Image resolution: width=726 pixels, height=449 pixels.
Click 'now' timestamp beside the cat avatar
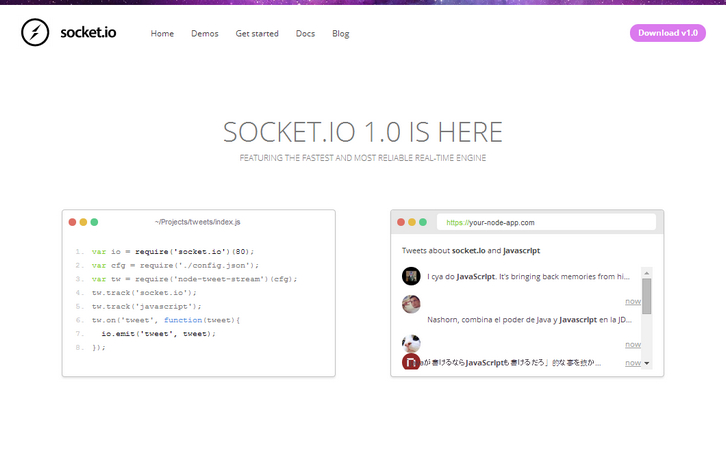(x=633, y=344)
